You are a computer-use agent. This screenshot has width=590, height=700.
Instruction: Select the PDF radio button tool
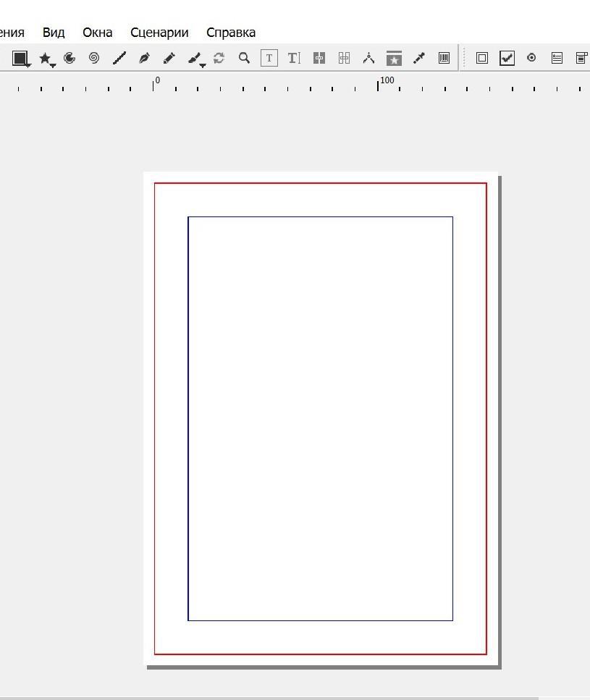531,58
